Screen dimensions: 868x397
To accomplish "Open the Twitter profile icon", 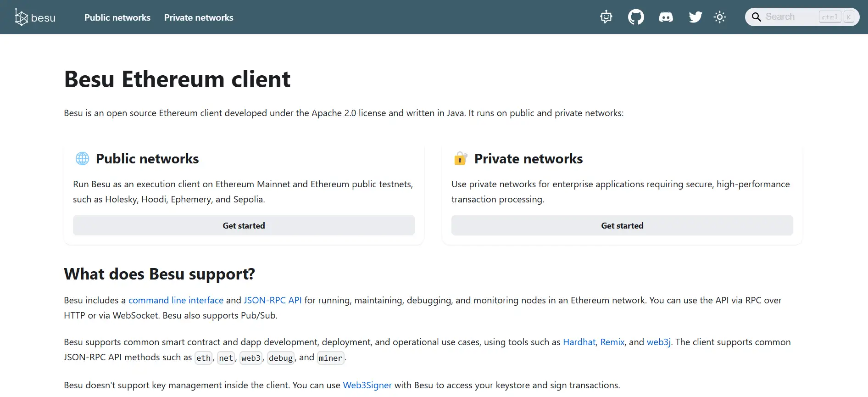I will [696, 17].
